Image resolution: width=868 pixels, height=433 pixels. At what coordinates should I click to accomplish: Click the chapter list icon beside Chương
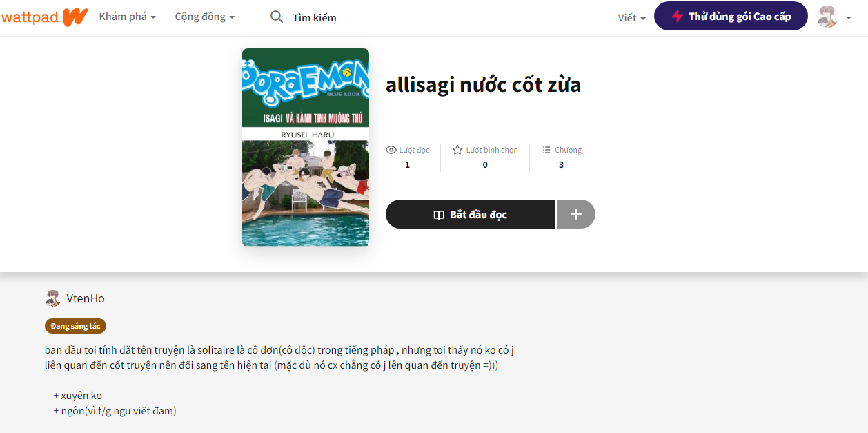(x=546, y=150)
